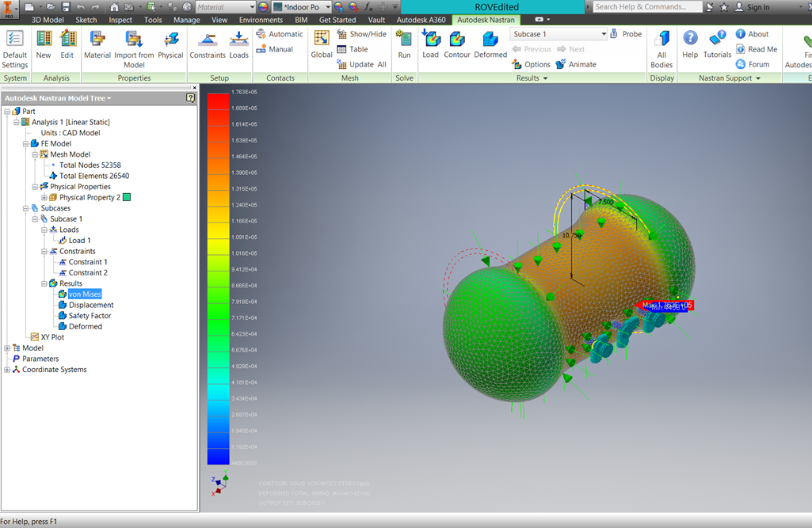Open the Indoor Po appearance dropdown

(328, 7)
